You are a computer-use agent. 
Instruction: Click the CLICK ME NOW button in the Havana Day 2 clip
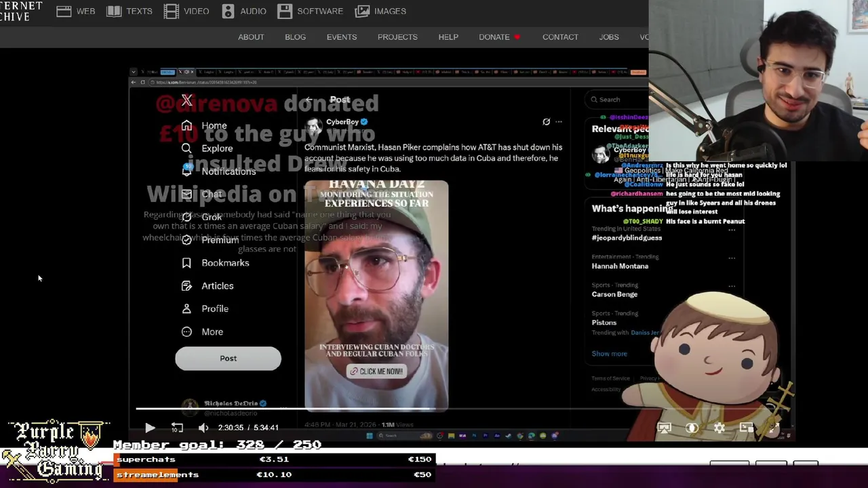376,371
